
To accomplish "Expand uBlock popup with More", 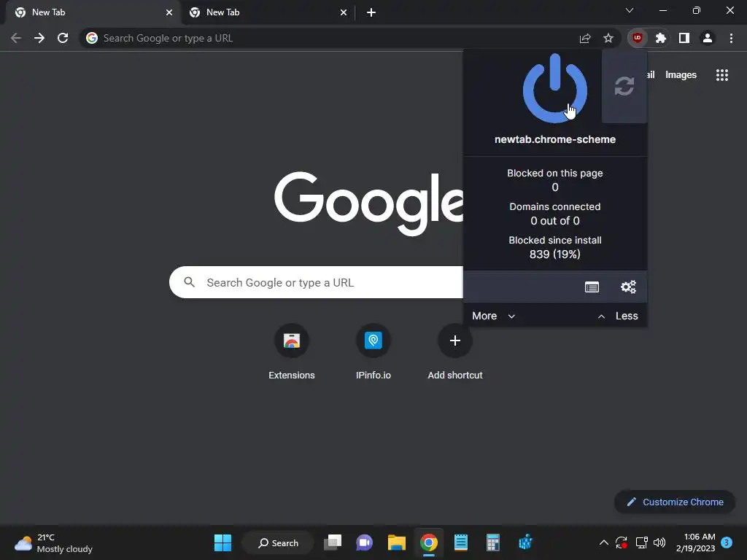I will pyautogui.click(x=494, y=316).
